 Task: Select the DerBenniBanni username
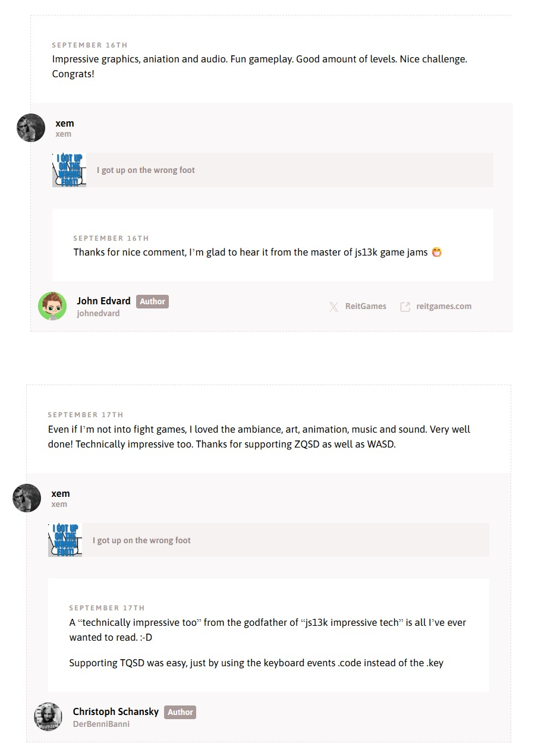pos(101,724)
